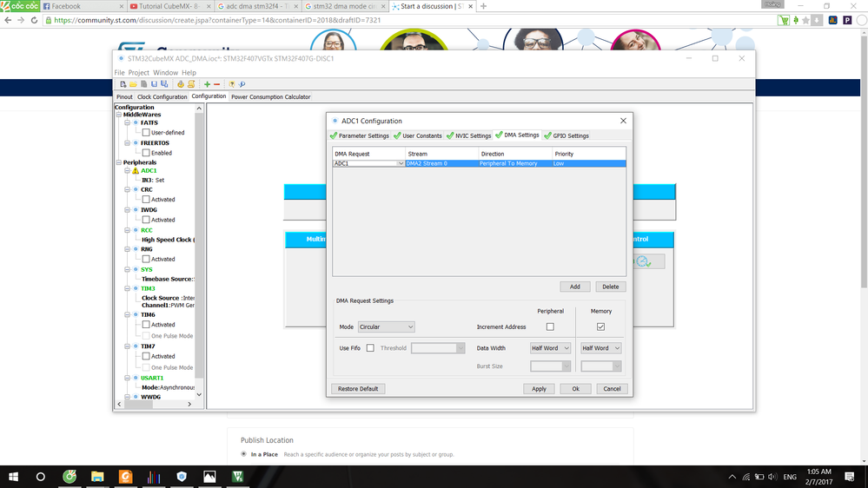
Task: Click the Apply button
Action: [x=539, y=389]
